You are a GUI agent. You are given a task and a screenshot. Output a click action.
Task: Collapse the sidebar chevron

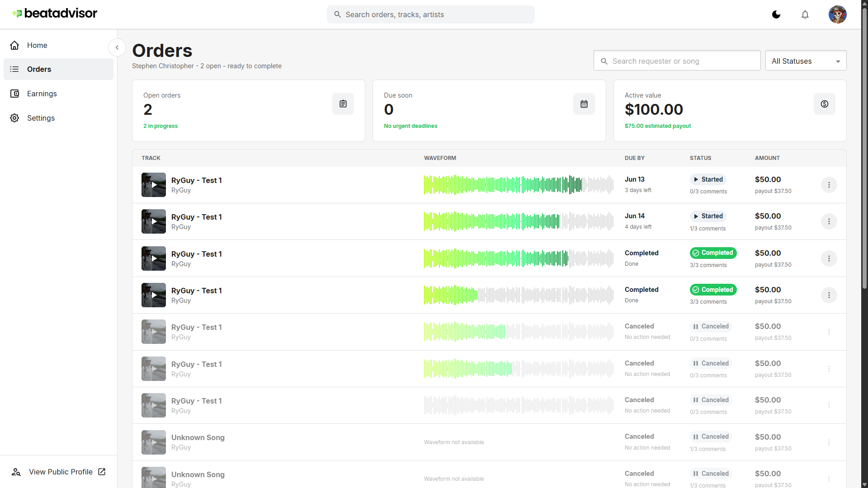click(117, 47)
